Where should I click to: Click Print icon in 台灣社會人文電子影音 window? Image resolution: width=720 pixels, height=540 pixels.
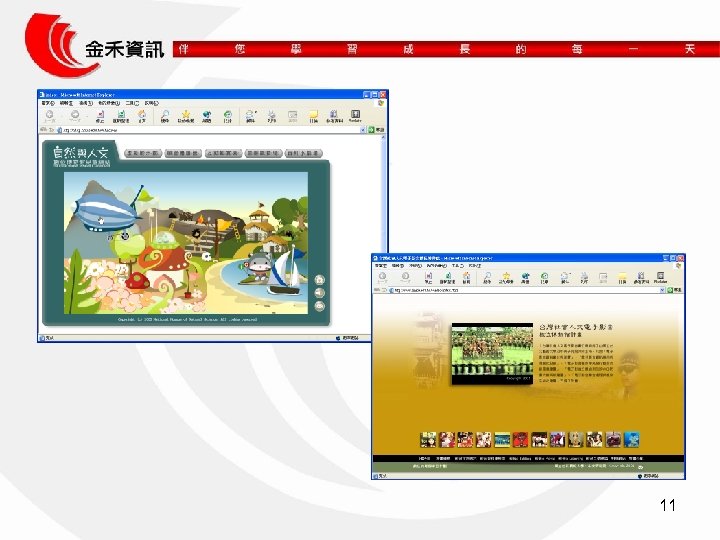584,277
